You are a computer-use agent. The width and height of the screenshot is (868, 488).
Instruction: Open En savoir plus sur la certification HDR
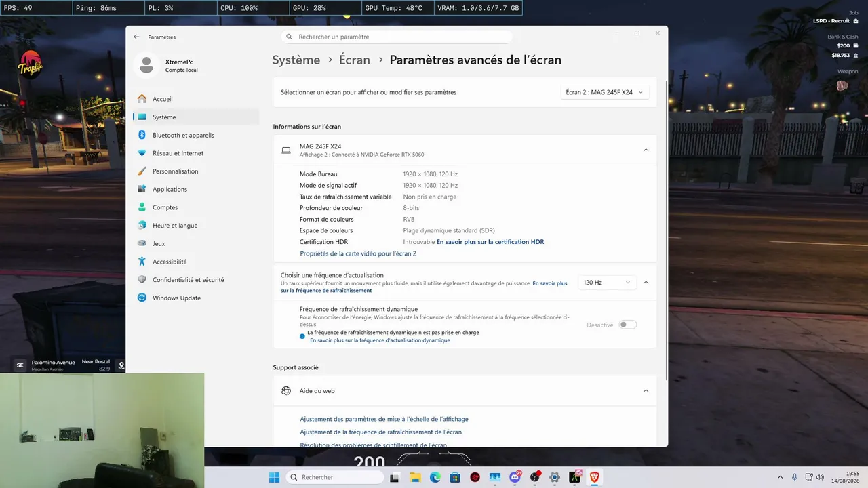[490, 242]
